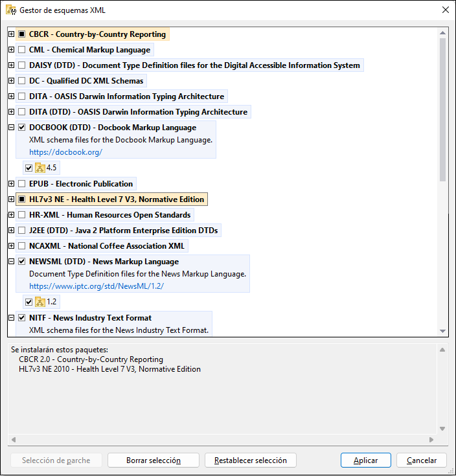This screenshot has height=476, width=456.
Task: Click the DOCBOOK 4.5 schema package icon
Action: (x=40, y=168)
